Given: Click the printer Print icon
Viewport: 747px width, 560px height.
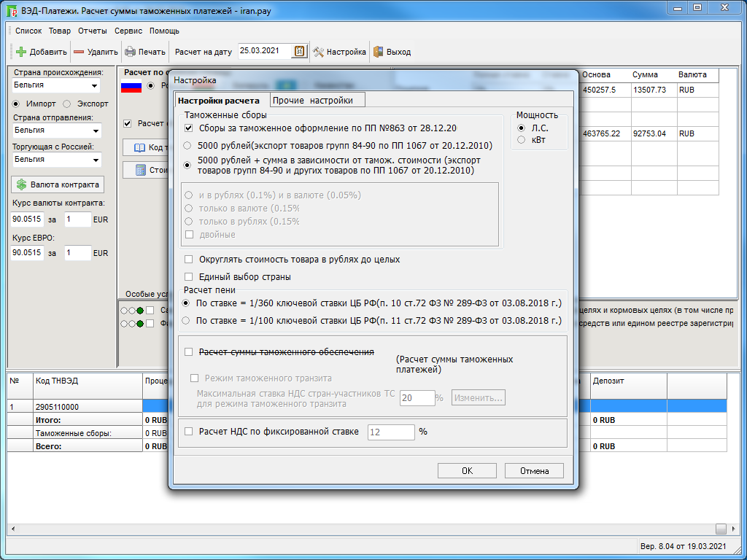Looking at the screenshot, I should (130, 52).
